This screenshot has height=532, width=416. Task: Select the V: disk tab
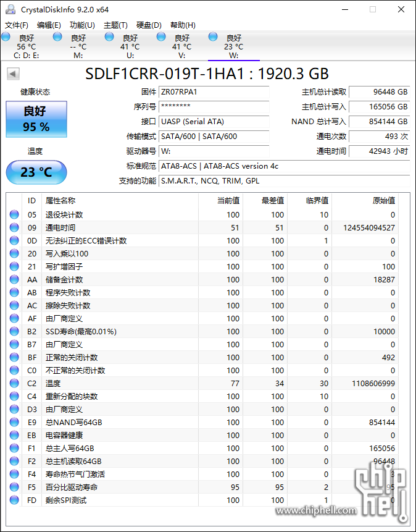coord(181,46)
